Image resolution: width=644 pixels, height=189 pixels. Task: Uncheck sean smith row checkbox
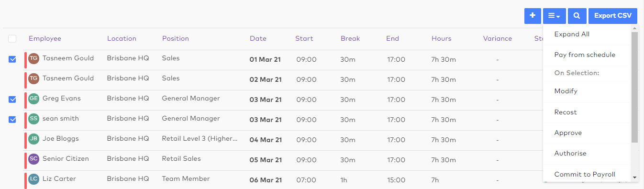[x=12, y=120]
